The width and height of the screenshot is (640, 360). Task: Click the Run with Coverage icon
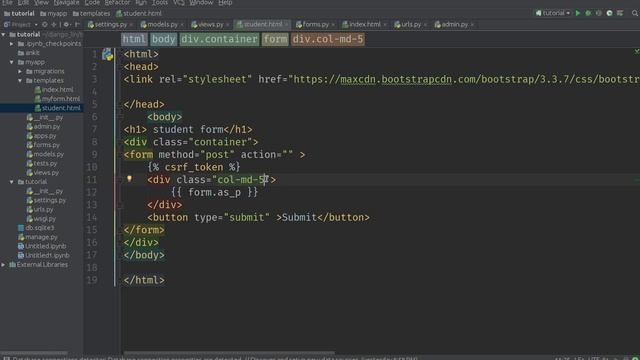click(x=599, y=13)
